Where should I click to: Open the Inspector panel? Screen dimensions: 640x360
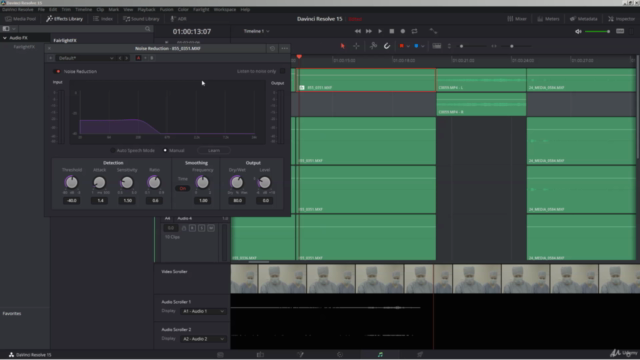click(621, 19)
